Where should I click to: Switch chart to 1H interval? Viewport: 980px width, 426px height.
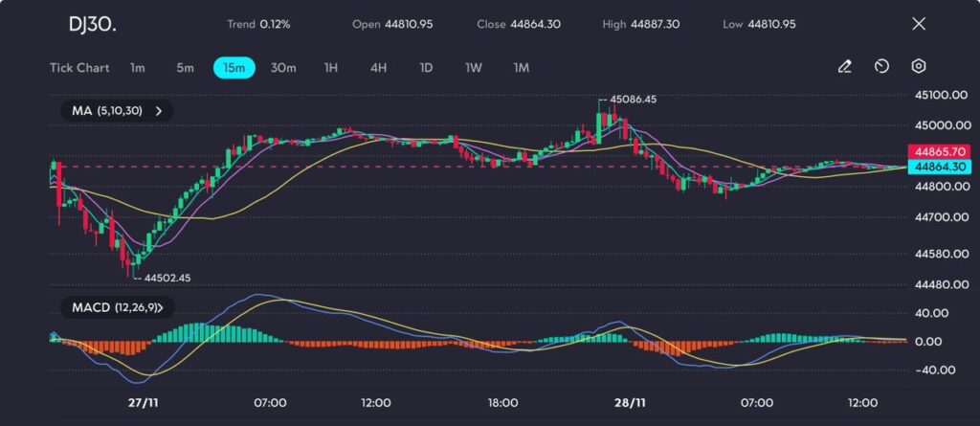[x=331, y=68]
